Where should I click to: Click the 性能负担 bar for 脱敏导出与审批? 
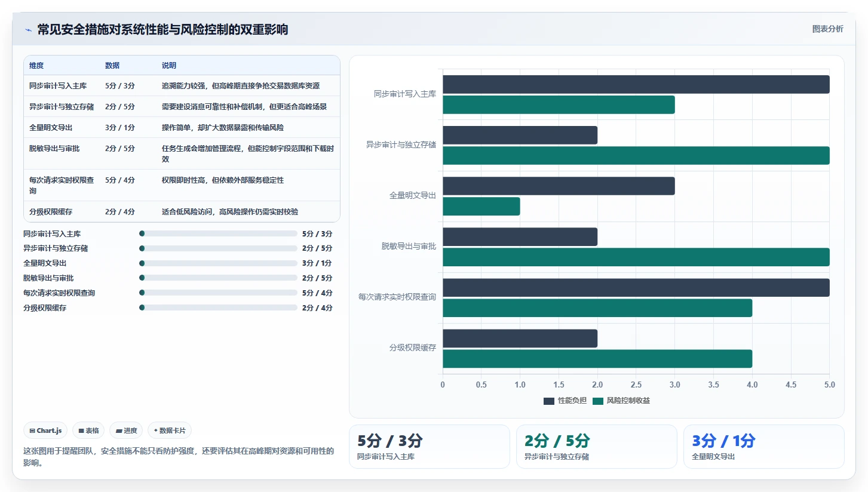(x=520, y=236)
